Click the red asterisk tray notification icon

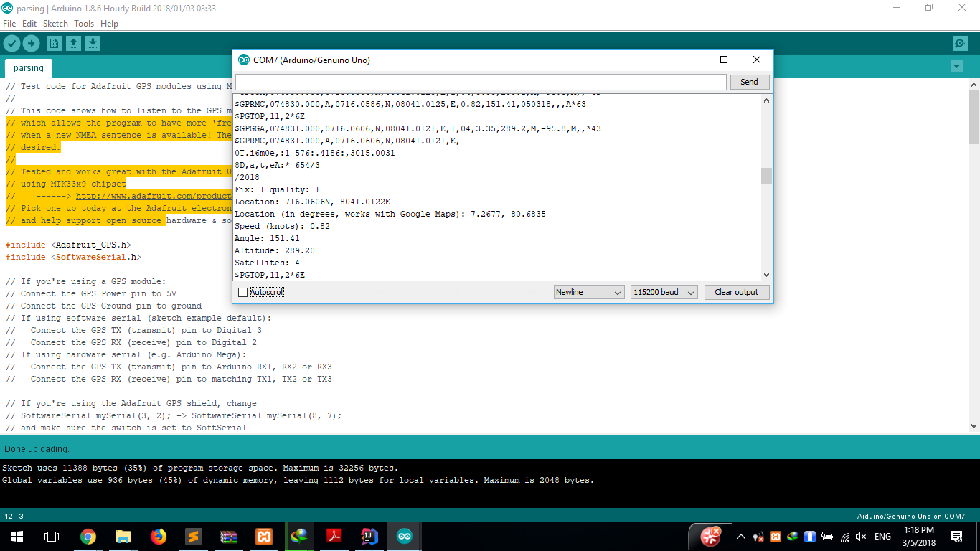pos(710,536)
